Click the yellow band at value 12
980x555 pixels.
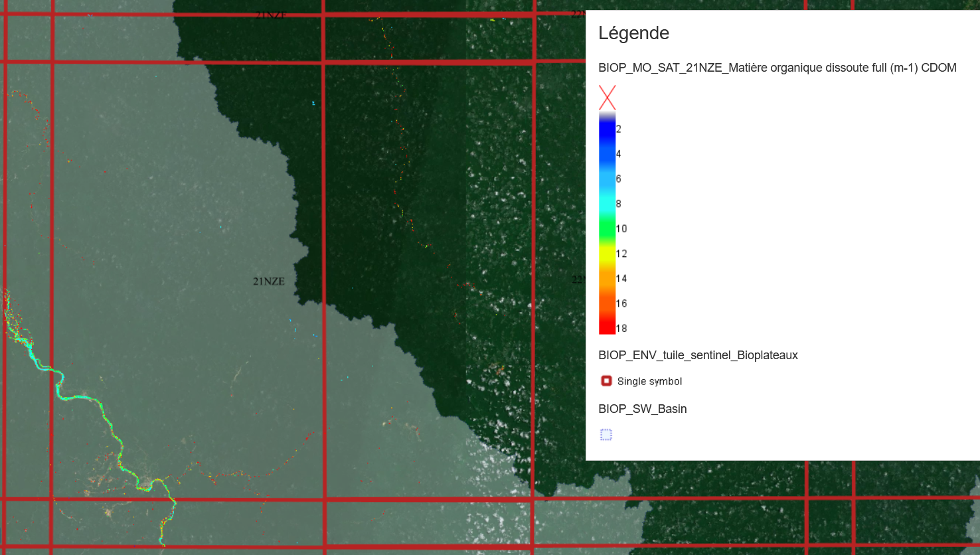point(607,254)
